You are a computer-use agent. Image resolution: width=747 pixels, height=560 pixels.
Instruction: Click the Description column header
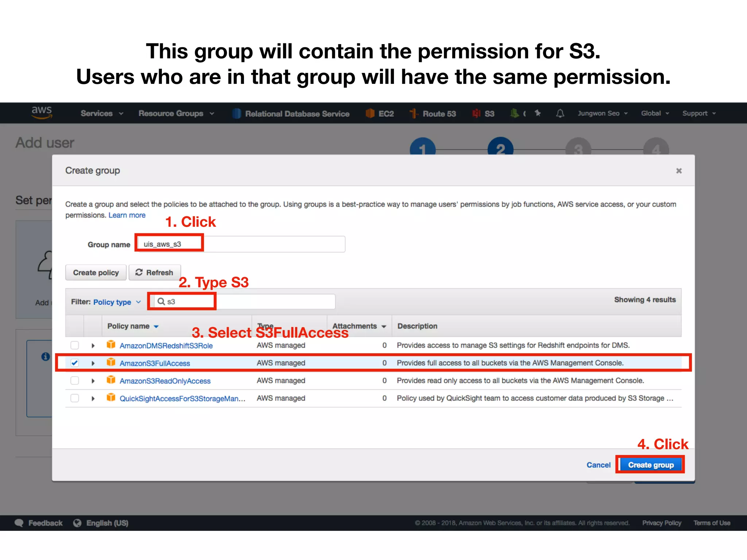point(417,326)
